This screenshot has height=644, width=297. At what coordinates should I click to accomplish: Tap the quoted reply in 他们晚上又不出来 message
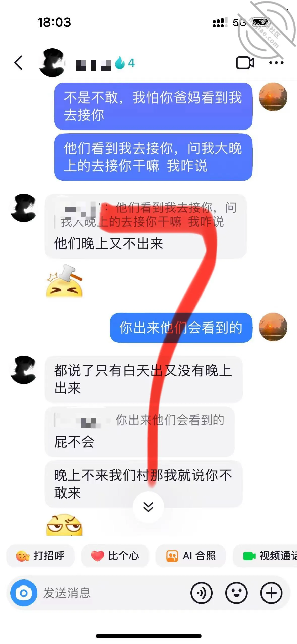click(145, 215)
